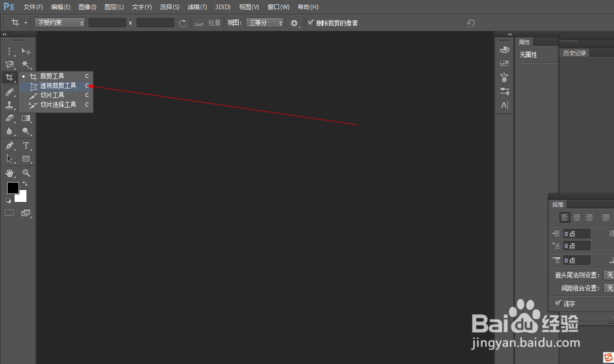Open the 3D(D) menu
This screenshot has height=364, width=614.
tap(223, 7)
